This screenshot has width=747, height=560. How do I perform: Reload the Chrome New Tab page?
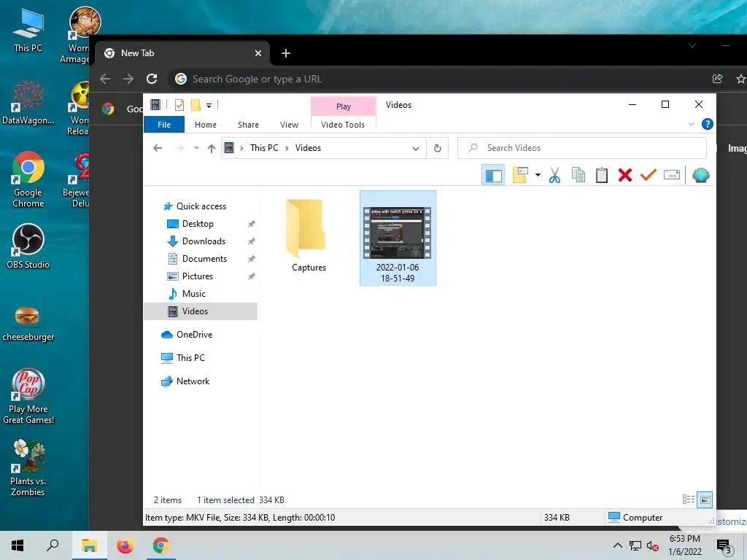pos(152,79)
